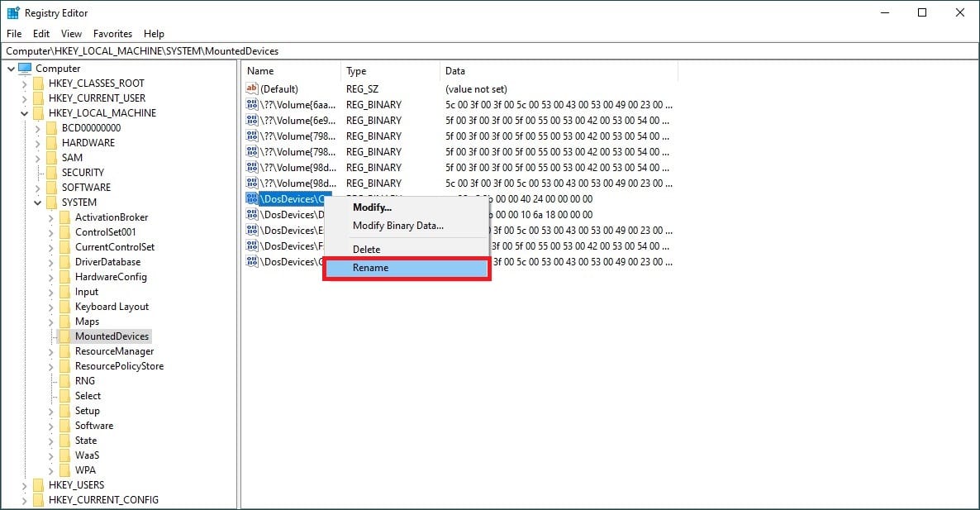Click the HKEY_CURRENT_CONFIG folder icon

38,500
